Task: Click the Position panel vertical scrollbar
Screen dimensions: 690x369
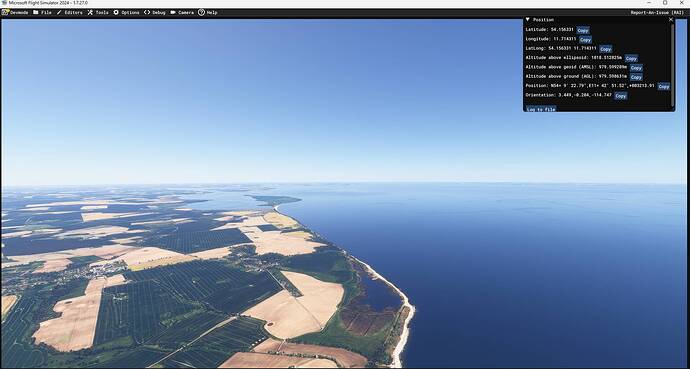Action: pos(672,64)
